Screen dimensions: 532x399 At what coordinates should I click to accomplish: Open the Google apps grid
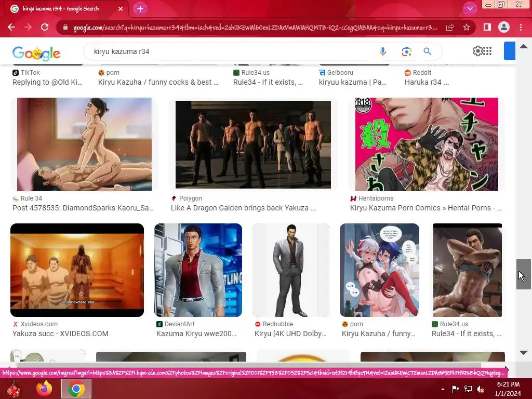tap(487, 51)
